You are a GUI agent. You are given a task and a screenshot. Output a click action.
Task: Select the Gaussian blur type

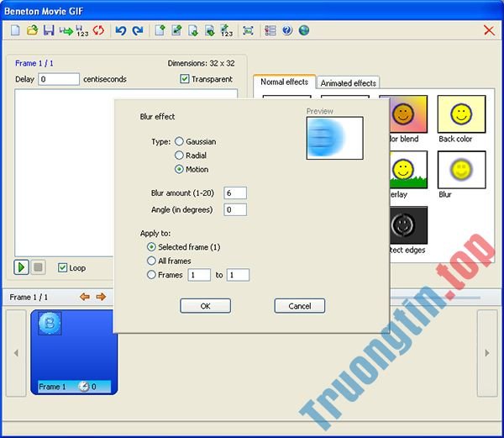pos(180,141)
